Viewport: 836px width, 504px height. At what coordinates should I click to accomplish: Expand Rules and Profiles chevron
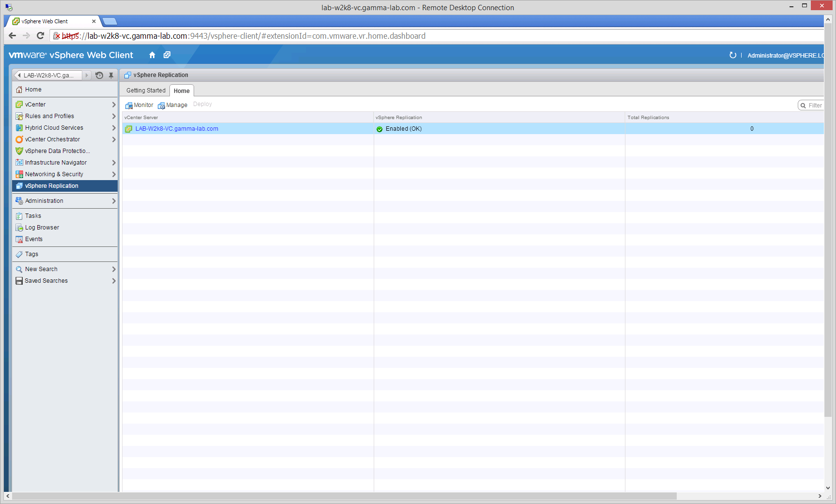click(x=114, y=116)
